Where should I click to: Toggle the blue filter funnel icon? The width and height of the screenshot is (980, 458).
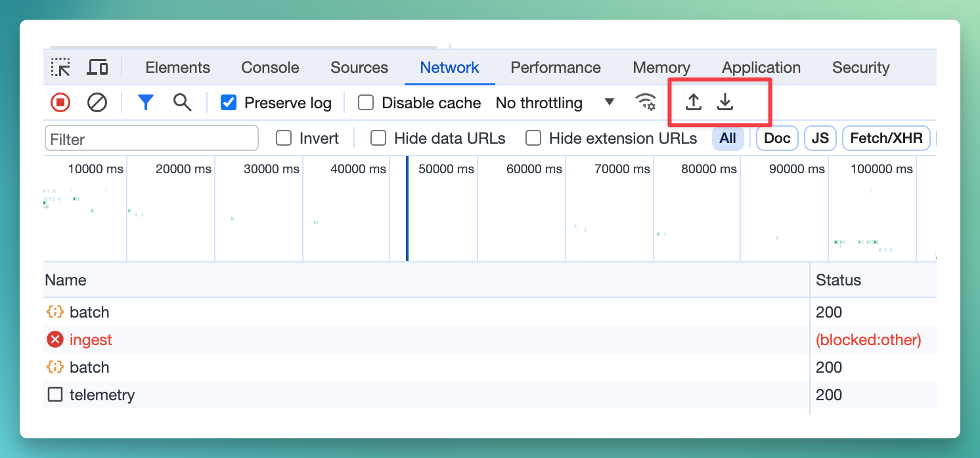(145, 102)
